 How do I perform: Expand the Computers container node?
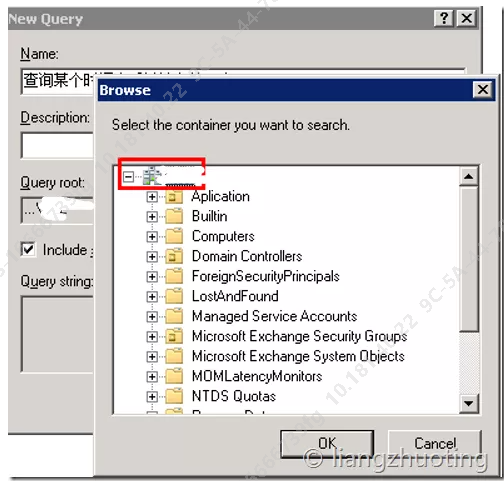pyautogui.click(x=152, y=237)
